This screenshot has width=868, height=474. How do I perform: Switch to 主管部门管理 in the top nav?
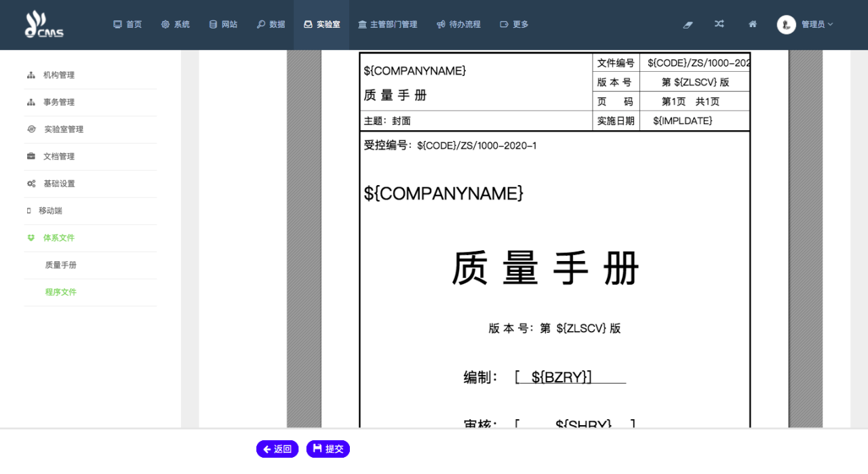pyautogui.click(x=387, y=24)
